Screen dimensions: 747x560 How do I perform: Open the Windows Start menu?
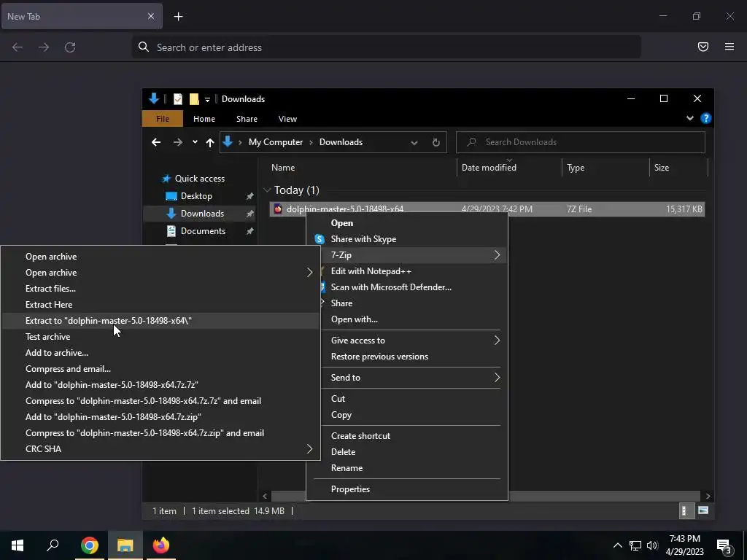18,545
